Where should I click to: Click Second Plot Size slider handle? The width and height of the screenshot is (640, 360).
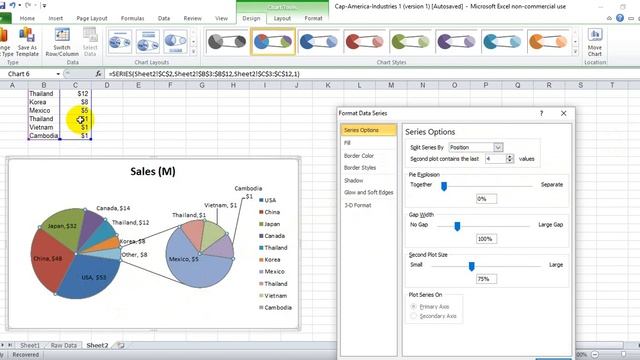(x=471, y=266)
